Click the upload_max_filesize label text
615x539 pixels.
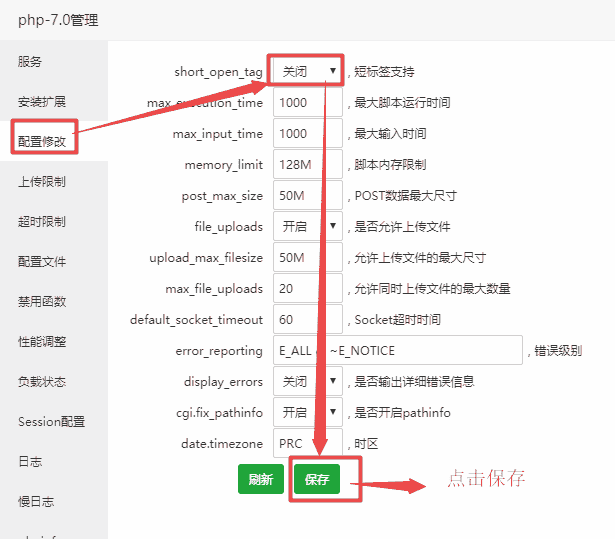(206, 258)
